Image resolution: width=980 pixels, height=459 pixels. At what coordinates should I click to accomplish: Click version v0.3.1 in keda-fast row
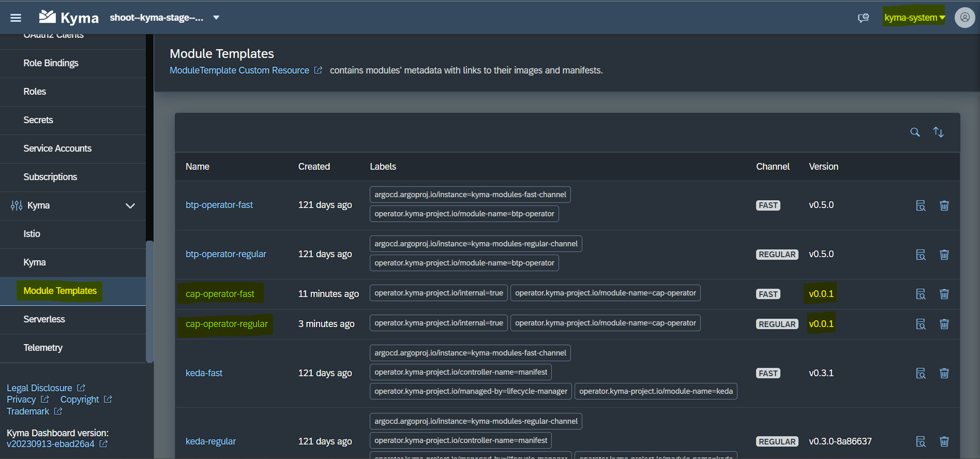pos(821,373)
